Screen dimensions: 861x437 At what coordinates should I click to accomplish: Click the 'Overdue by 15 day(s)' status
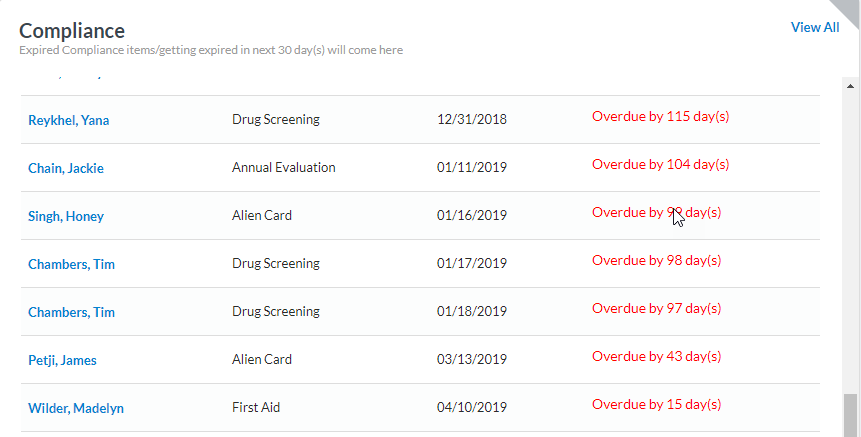656,404
